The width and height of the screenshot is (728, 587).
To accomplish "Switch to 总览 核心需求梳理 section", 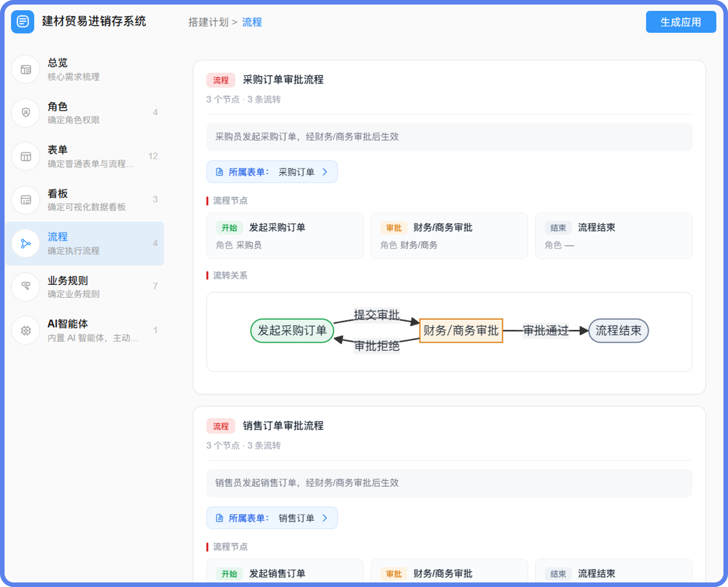I will (85, 69).
